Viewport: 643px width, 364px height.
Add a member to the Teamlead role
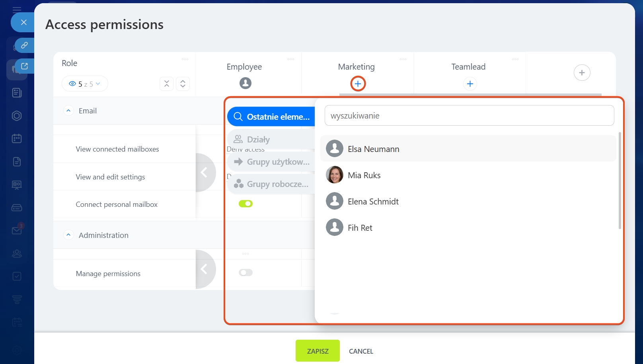pyautogui.click(x=470, y=84)
